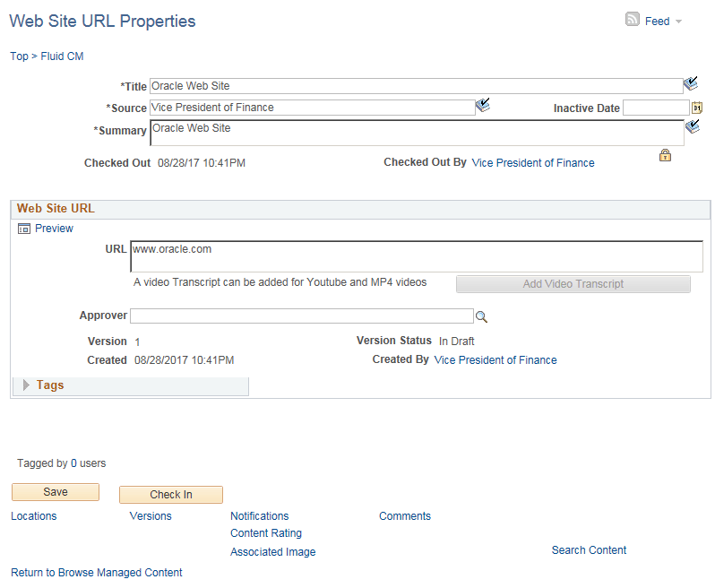This screenshot has width=715, height=588.
Task: Expand the Tags section
Action: click(x=26, y=385)
